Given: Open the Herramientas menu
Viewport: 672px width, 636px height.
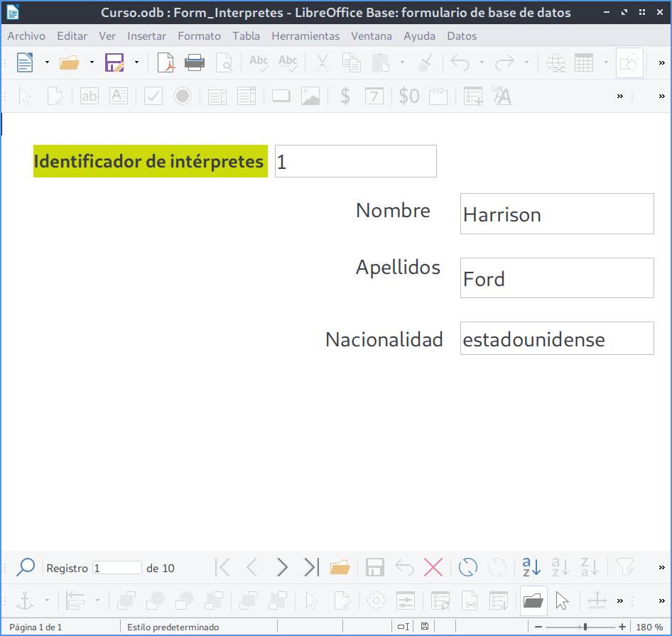Looking at the screenshot, I should click(x=305, y=36).
